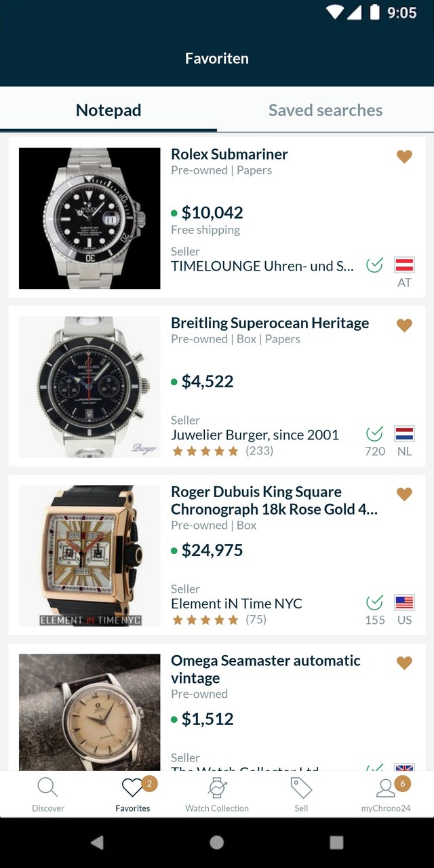Open the Roger Dubuis watch photo
The width and height of the screenshot is (434, 868).
coord(90,555)
